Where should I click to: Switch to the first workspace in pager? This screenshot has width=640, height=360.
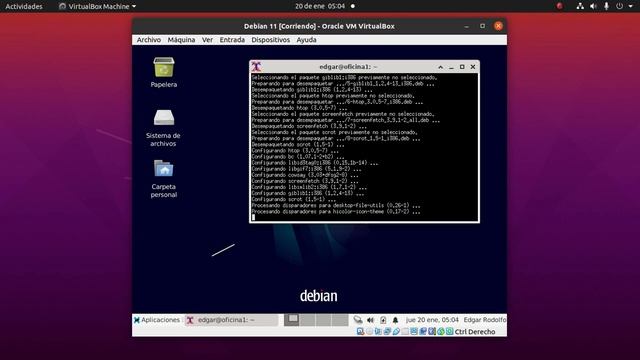tap(291, 320)
